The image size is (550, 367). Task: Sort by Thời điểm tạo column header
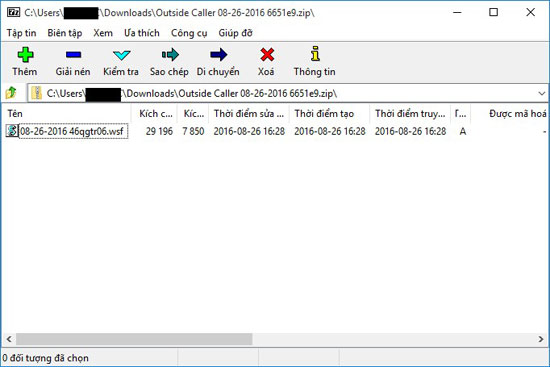point(329,114)
